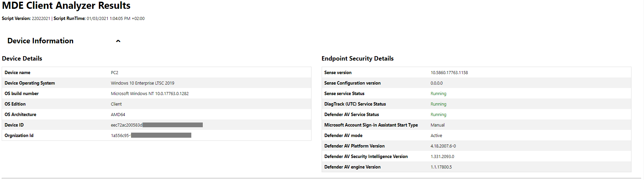Select the Device name value PC2
This screenshot has width=644, height=180.
point(114,73)
